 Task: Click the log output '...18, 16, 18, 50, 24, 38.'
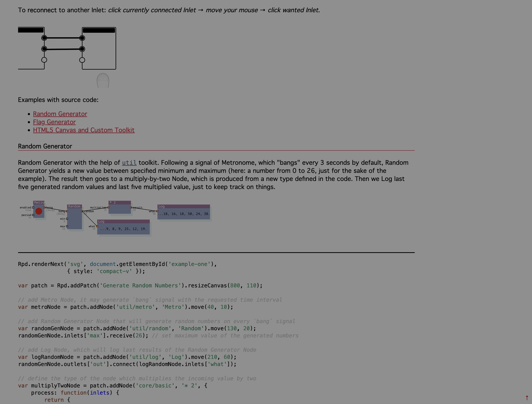[184, 214]
